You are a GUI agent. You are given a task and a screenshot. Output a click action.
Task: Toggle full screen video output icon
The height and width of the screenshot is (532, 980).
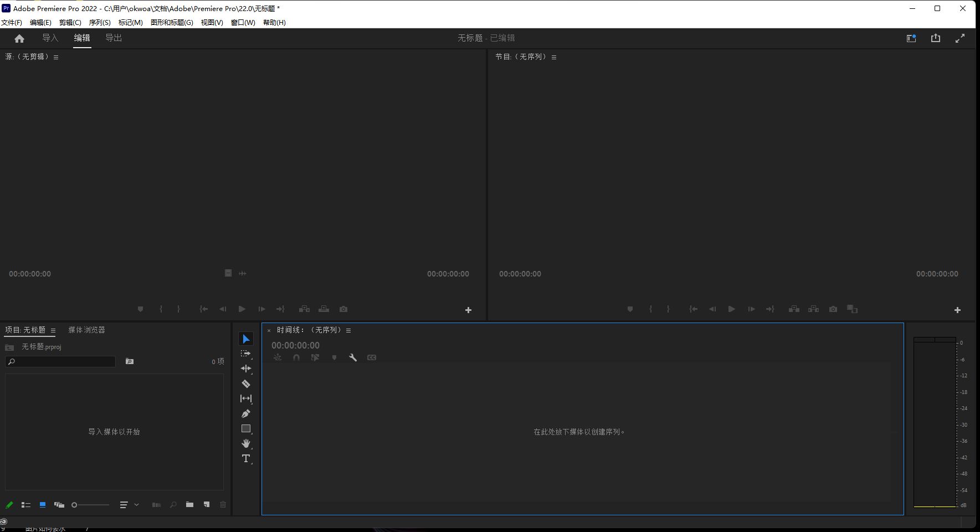960,38
